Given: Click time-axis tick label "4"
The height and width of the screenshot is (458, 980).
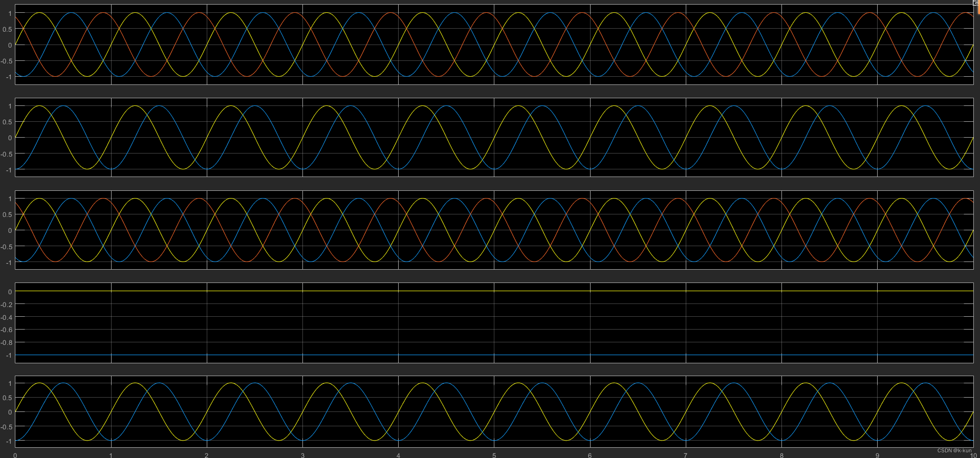Looking at the screenshot, I should (398, 455).
